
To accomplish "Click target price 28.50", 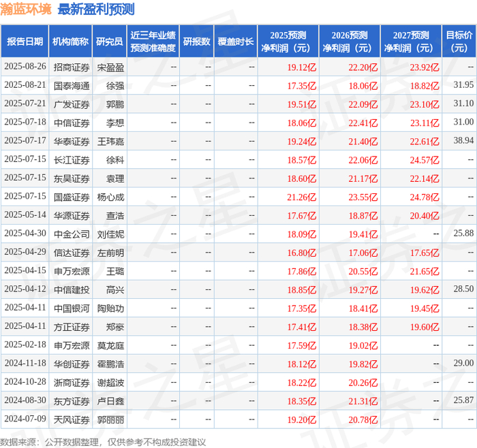I will click(x=463, y=289).
